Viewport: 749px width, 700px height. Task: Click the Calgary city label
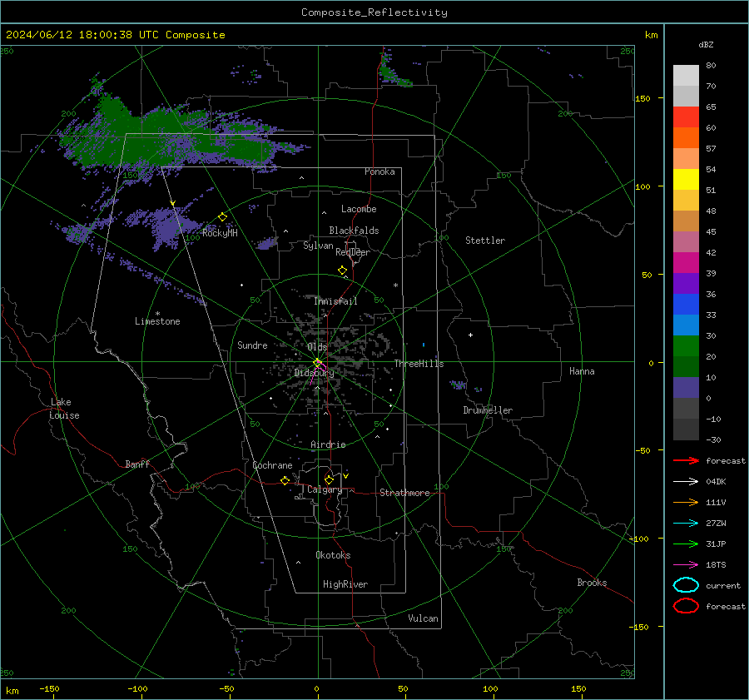325,489
